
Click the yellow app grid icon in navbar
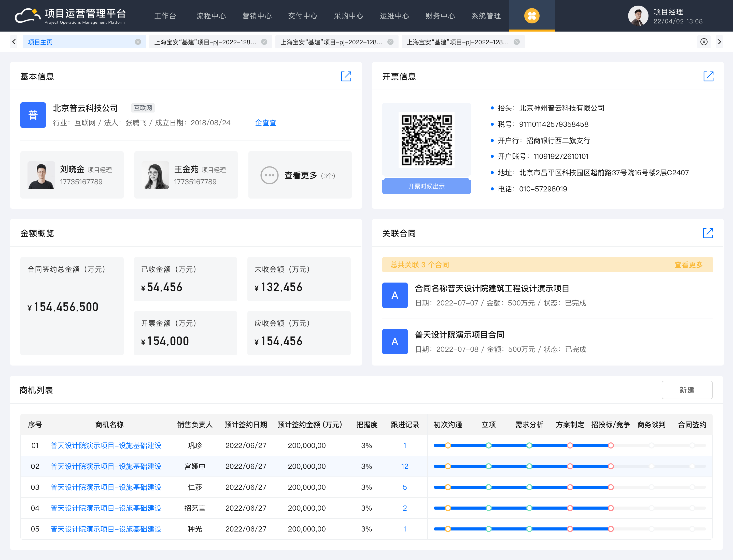point(532,15)
